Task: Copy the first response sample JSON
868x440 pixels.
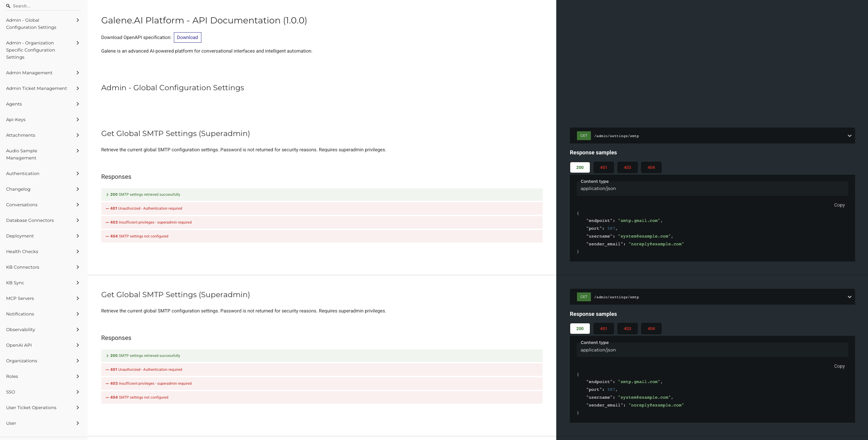Action: 839,205
